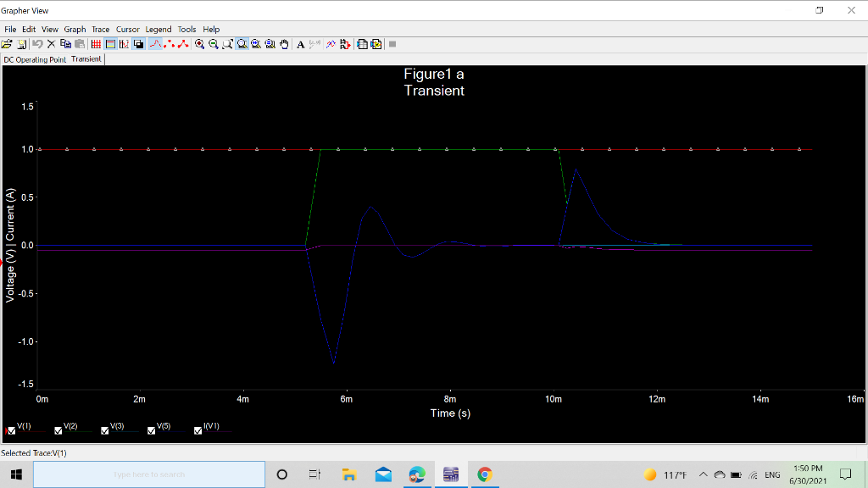This screenshot has width=868, height=488.
Task: Activate the hand pan tool
Action: [283, 44]
